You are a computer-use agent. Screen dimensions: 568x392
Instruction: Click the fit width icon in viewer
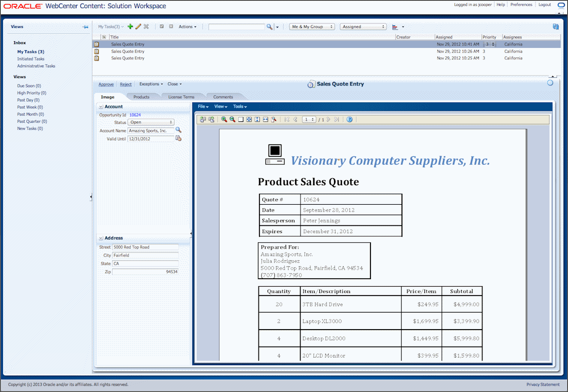265,119
